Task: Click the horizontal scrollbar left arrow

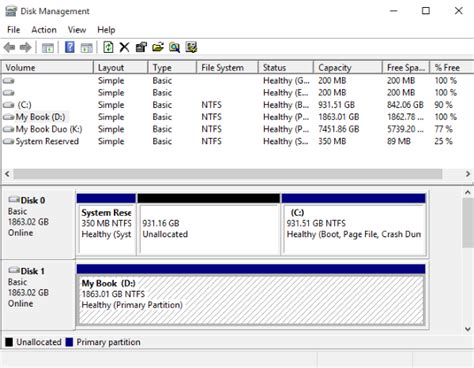Action: [7, 174]
